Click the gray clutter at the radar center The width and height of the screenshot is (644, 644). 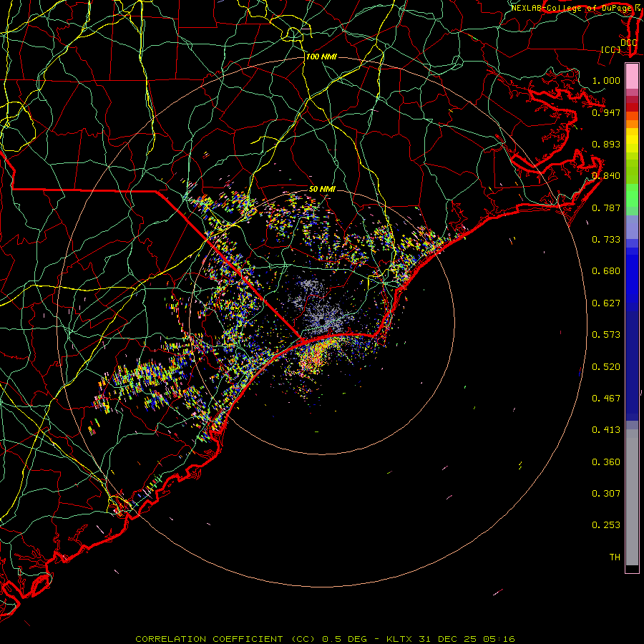tap(323, 321)
